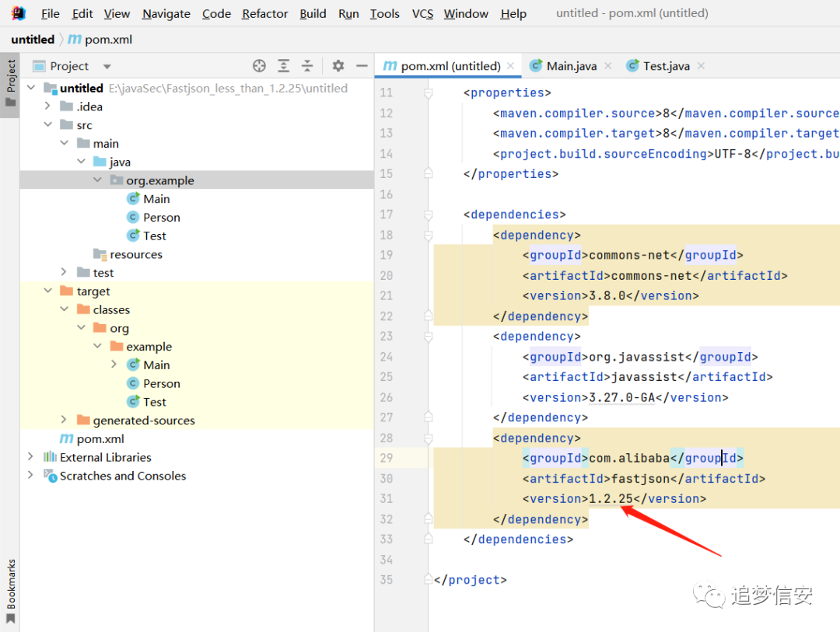Open the Project view dropdown arrow
840x632 pixels.
coord(107,66)
